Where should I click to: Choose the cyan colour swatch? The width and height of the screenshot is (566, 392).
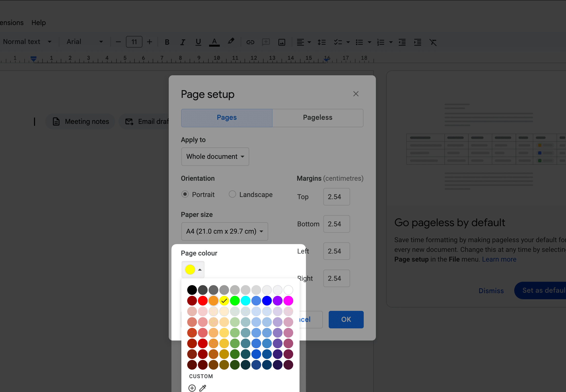245,301
